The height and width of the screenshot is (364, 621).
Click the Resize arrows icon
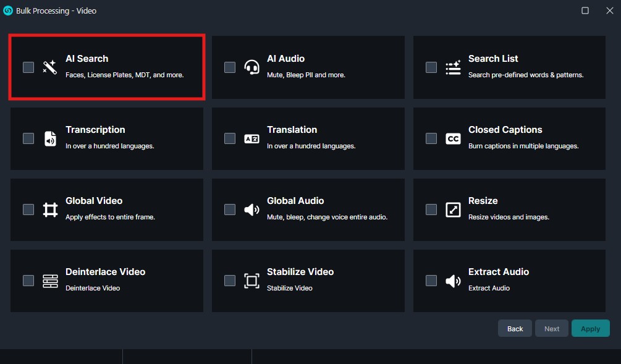453,210
